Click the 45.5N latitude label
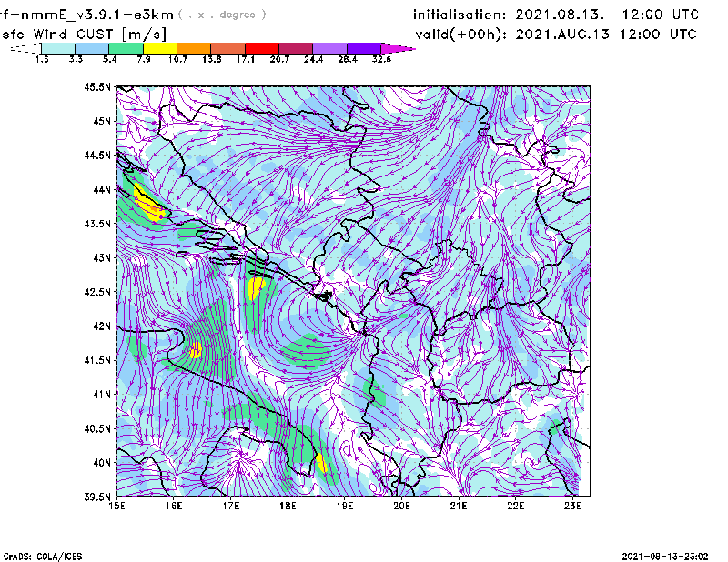 click(97, 86)
